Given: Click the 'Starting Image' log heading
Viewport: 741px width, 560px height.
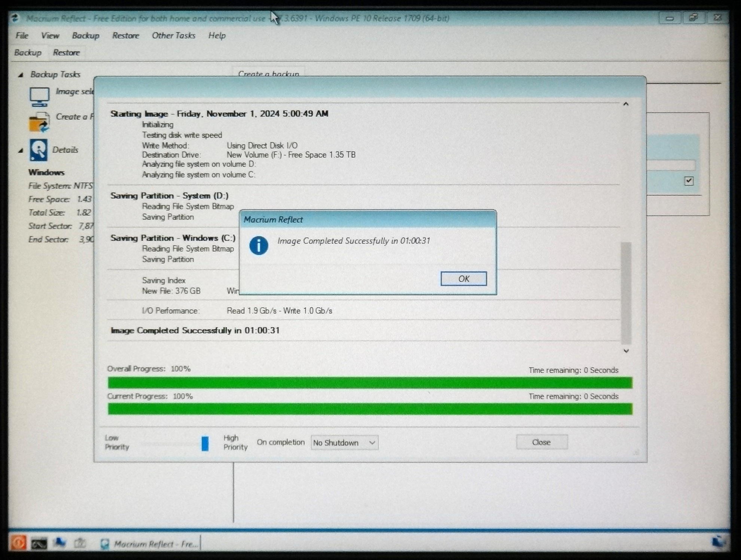Looking at the screenshot, I should click(x=219, y=114).
